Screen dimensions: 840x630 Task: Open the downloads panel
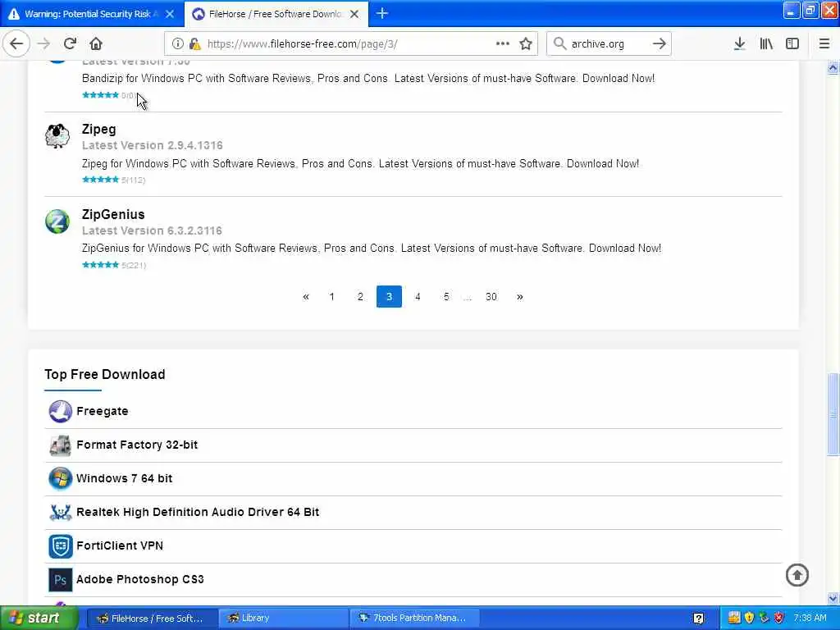tap(739, 43)
